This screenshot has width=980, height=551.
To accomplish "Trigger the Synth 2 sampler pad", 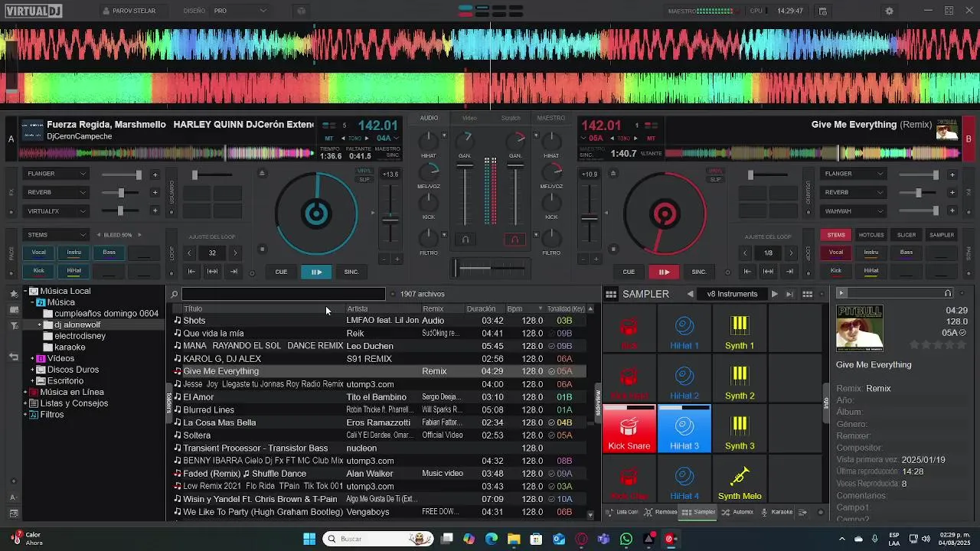I will point(740,380).
